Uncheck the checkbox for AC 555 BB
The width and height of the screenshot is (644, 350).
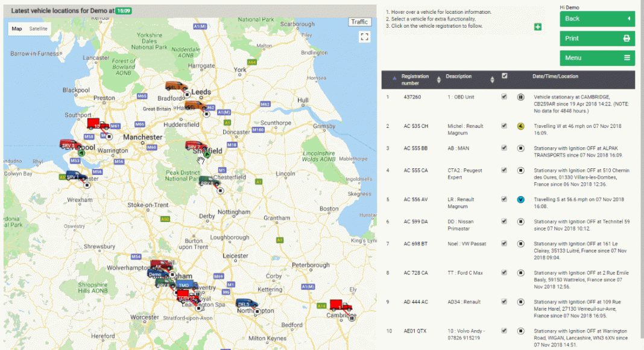pyautogui.click(x=504, y=148)
